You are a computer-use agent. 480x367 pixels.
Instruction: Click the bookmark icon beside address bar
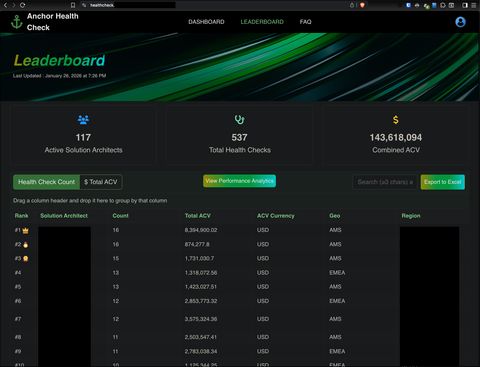tap(73, 5)
